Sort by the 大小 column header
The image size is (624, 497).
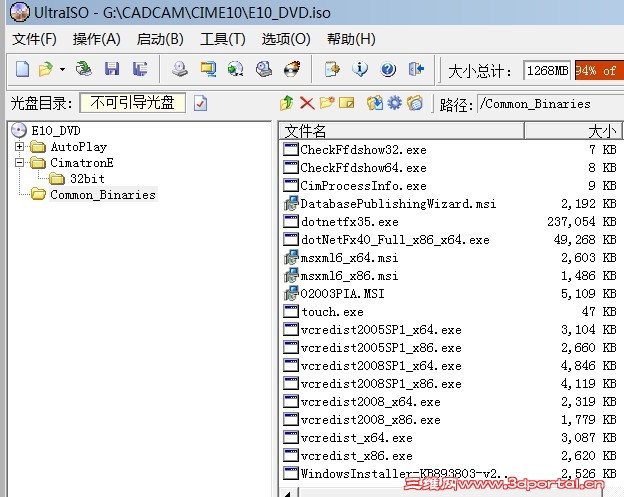tap(574, 131)
